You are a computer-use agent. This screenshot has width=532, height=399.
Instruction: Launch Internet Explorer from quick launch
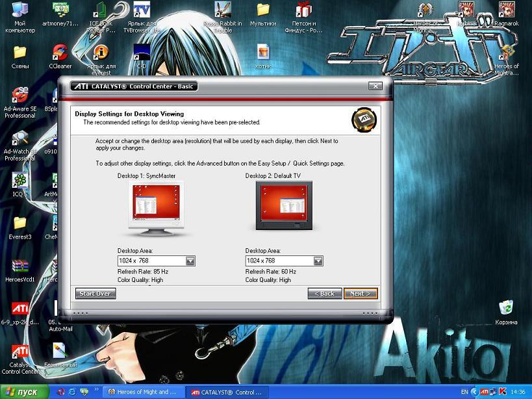[x=72, y=392]
